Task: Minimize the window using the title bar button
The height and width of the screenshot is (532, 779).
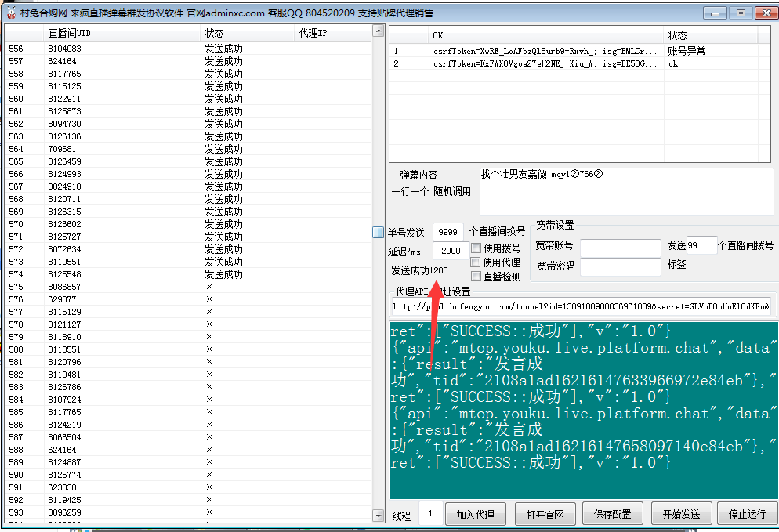Action: click(x=714, y=13)
